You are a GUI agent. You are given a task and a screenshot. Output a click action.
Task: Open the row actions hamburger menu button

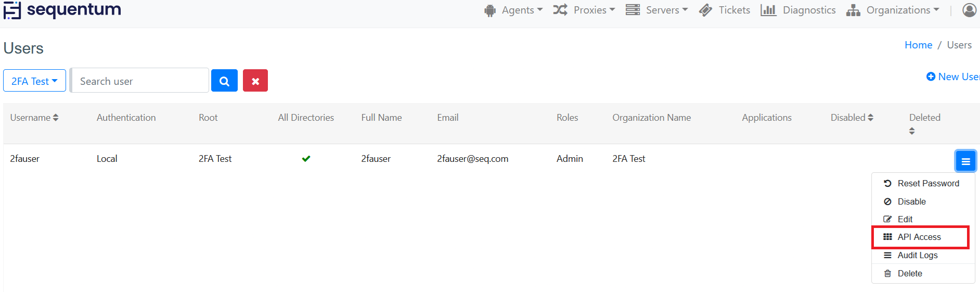point(965,161)
